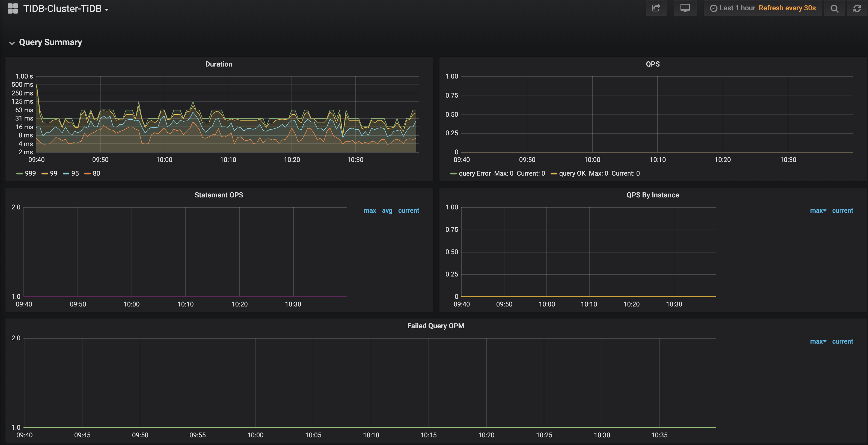Image resolution: width=868 pixels, height=445 pixels.
Task: Click the 80 series color swatch
Action: point(87,173)
